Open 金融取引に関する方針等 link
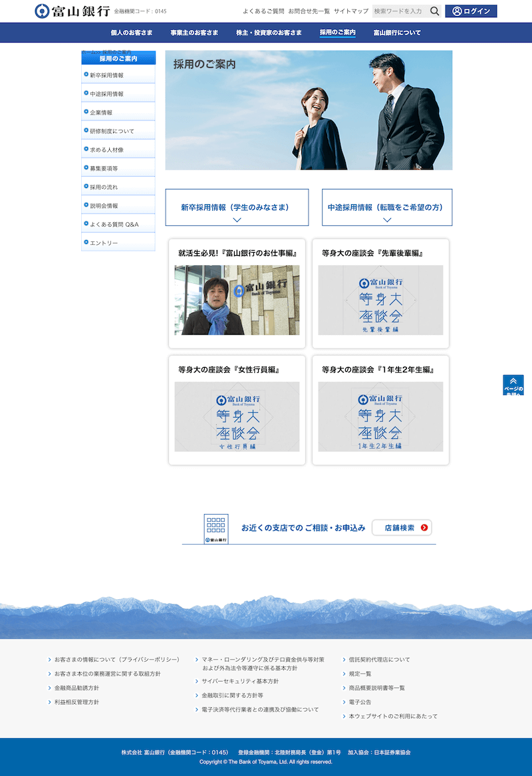 click(232, 696)
